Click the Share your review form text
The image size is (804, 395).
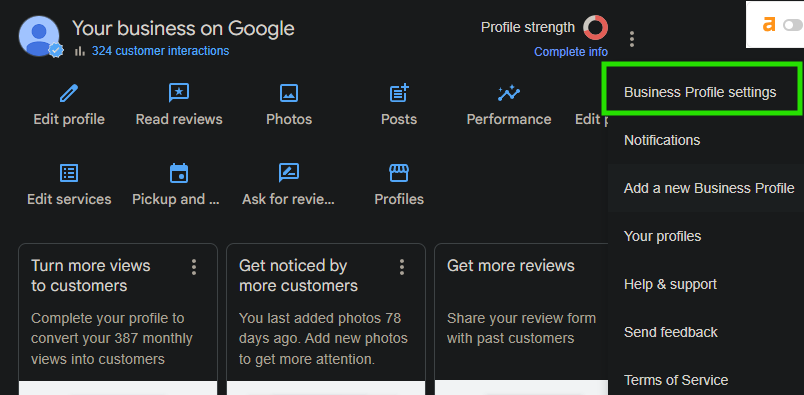[521, 328]
